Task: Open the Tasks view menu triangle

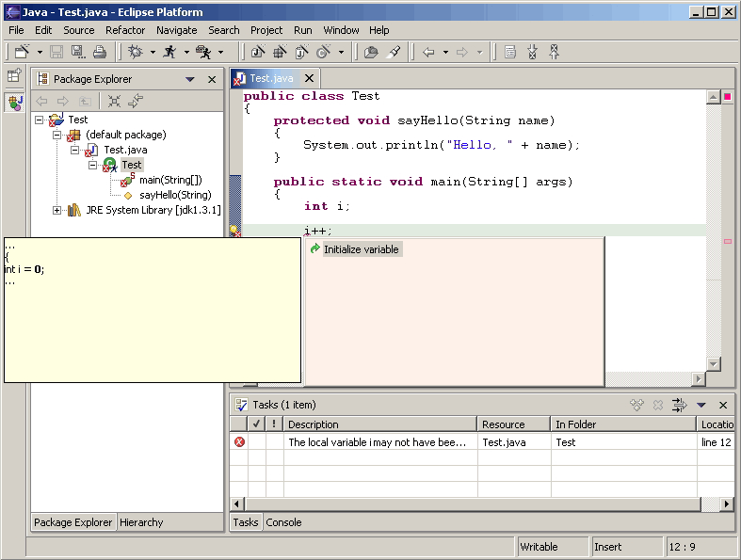Action: 701,405
